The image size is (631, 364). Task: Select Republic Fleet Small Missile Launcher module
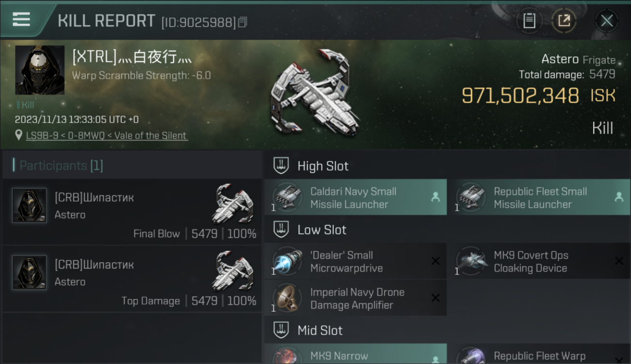(539, 198)
